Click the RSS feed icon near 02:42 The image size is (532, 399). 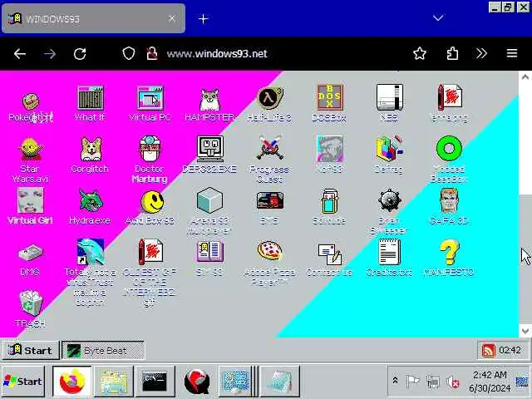(x=488, y=350)
